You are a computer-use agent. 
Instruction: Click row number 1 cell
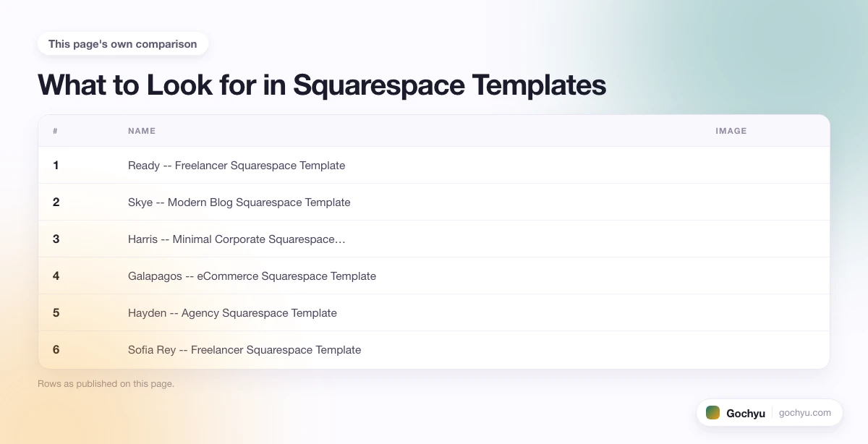(56, 166)
